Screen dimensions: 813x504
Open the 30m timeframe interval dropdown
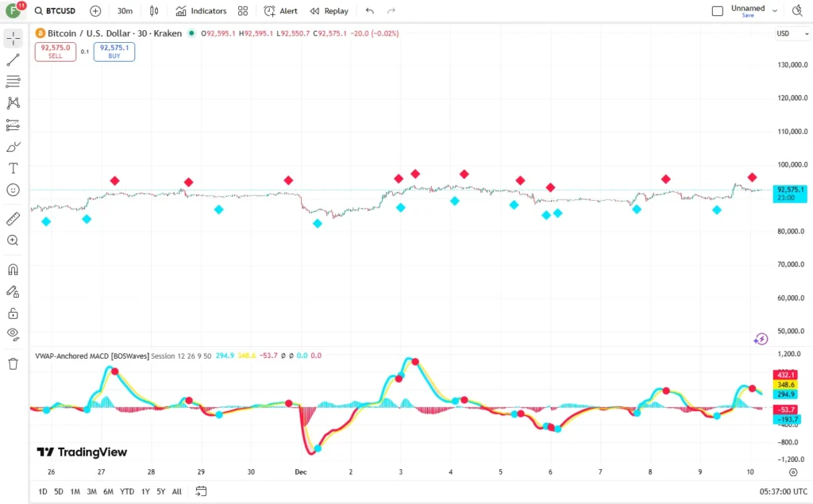click(x=125, y=11)
